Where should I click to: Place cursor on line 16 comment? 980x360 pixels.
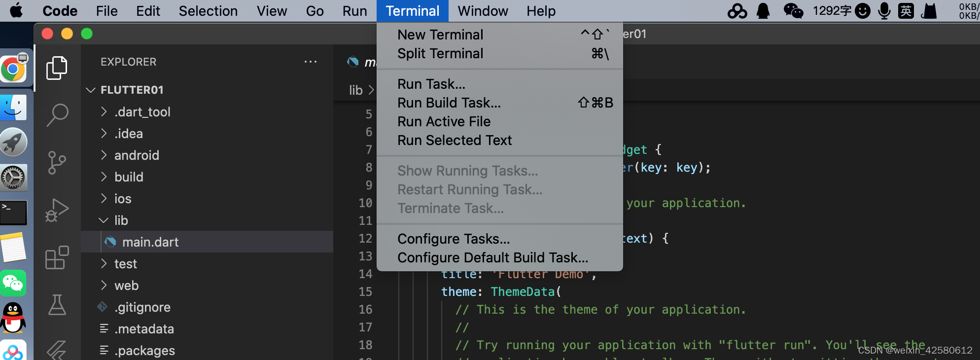point(600,309)
